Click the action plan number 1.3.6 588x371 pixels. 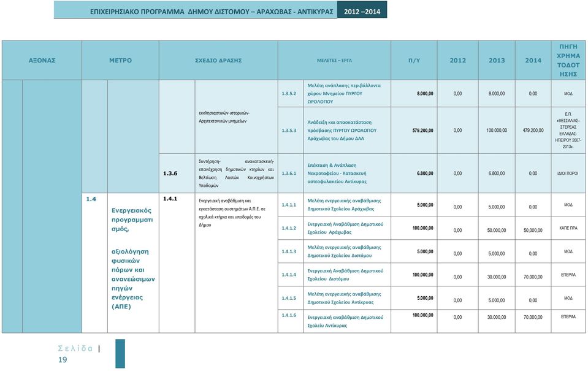[170, 174]
